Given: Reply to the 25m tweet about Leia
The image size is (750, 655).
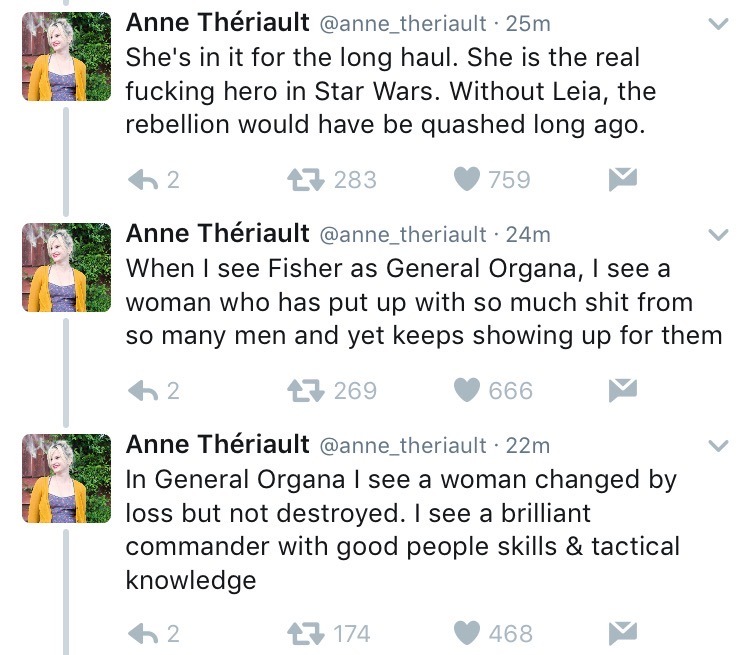Looking at the screenshot, I should [145, 179].
